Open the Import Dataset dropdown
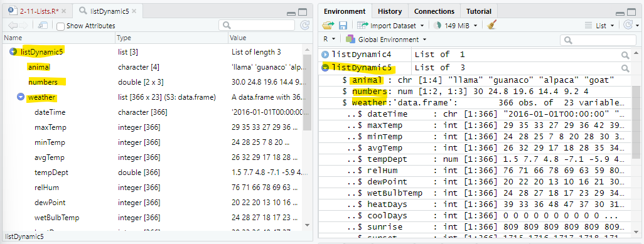 pos(390,26)
